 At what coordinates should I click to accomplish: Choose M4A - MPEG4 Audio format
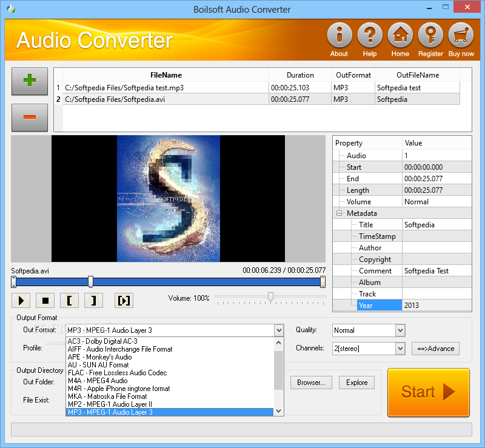(x=170, y=381)
